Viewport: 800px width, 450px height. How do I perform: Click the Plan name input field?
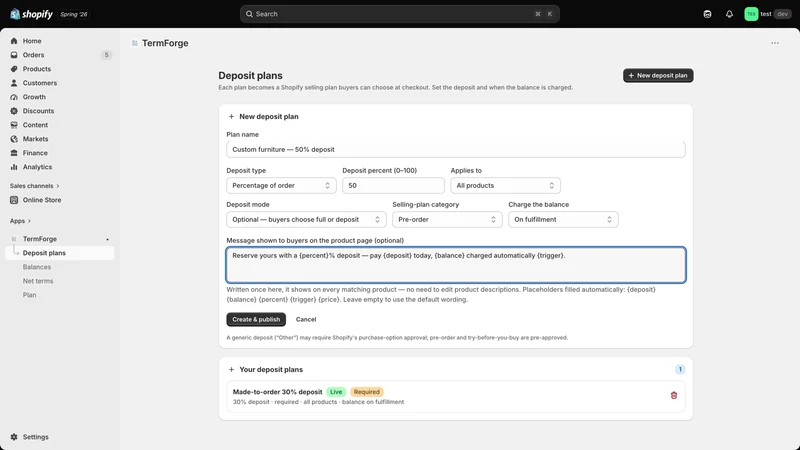pyautogui.click(x=456, y=149)
